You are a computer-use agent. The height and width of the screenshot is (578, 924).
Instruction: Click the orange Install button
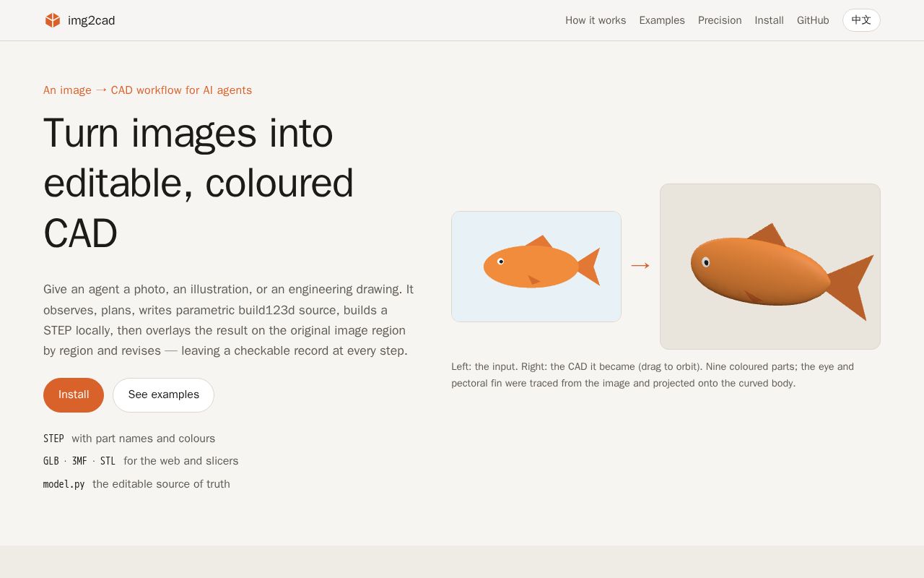click(x=74, y=395)
